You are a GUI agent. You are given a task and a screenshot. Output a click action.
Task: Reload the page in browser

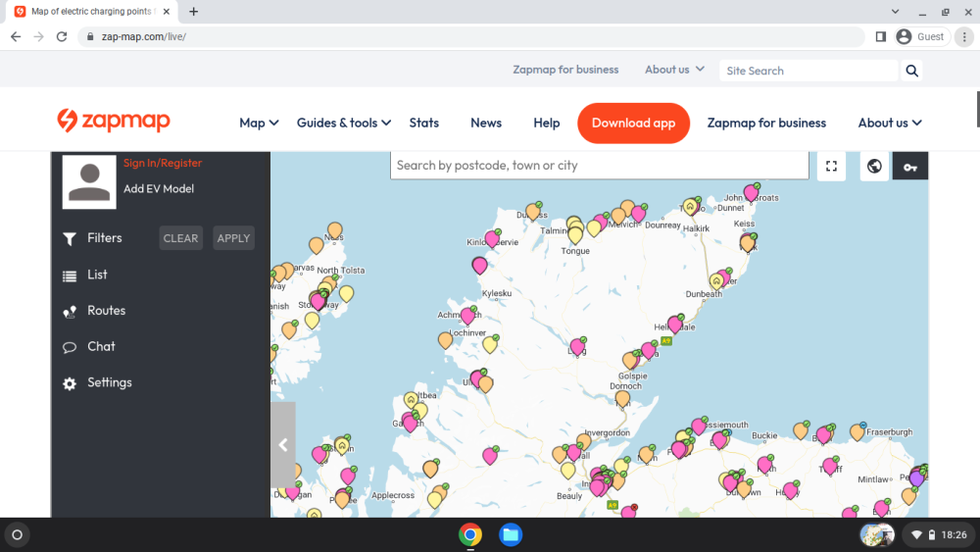click(x=61, y=37)
